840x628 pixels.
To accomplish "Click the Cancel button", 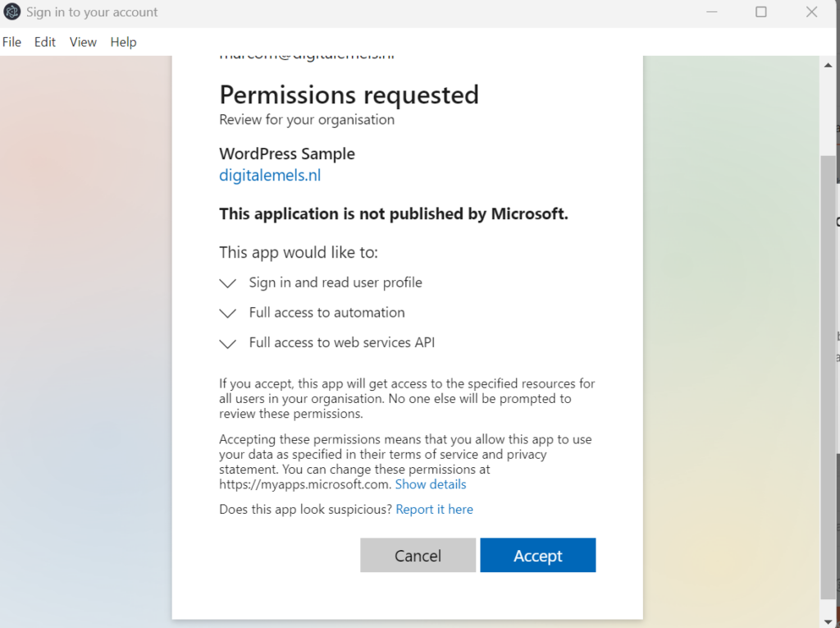I will point(418,555).
